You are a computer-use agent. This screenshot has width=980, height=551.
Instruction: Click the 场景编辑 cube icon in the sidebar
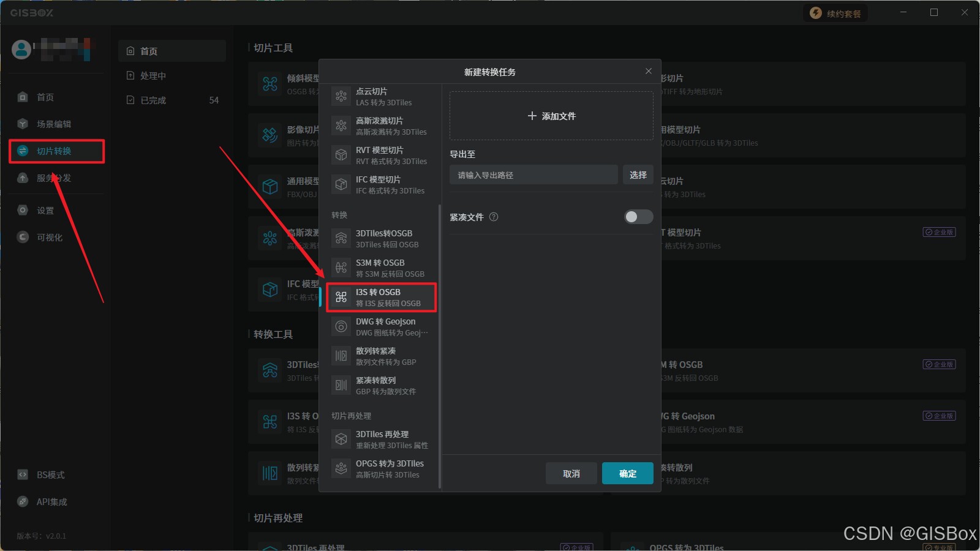pyautogui.click(x=23, y=124)
